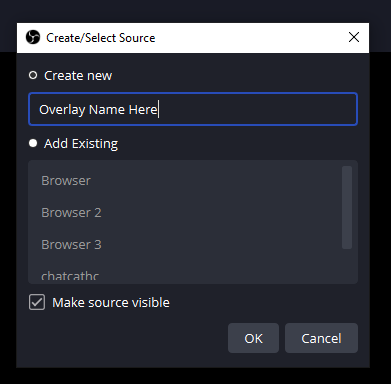Viewport: 391px width, 384px height.
Task: Click the "Add Existing" label text
Action: 81,144
